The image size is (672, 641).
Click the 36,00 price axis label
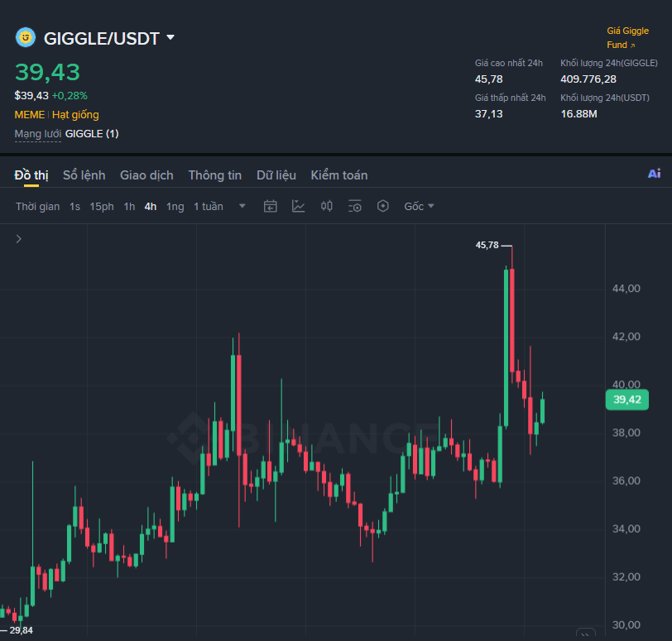(626, 481)
